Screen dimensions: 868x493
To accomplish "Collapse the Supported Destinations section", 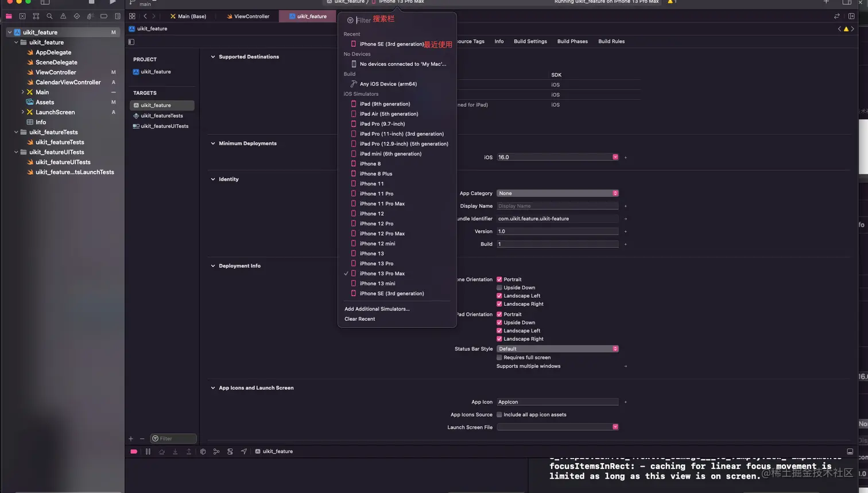I will coord(213,57).
